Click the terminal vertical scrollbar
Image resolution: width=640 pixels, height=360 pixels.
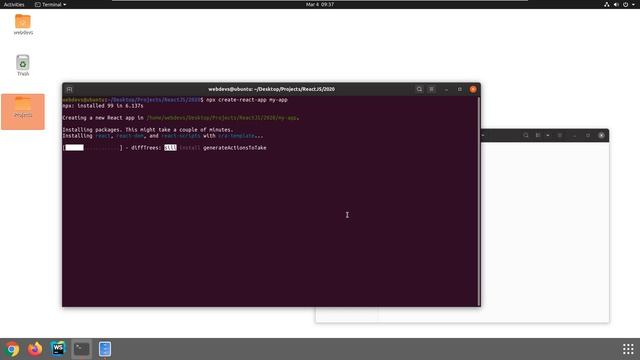(479, 201)
